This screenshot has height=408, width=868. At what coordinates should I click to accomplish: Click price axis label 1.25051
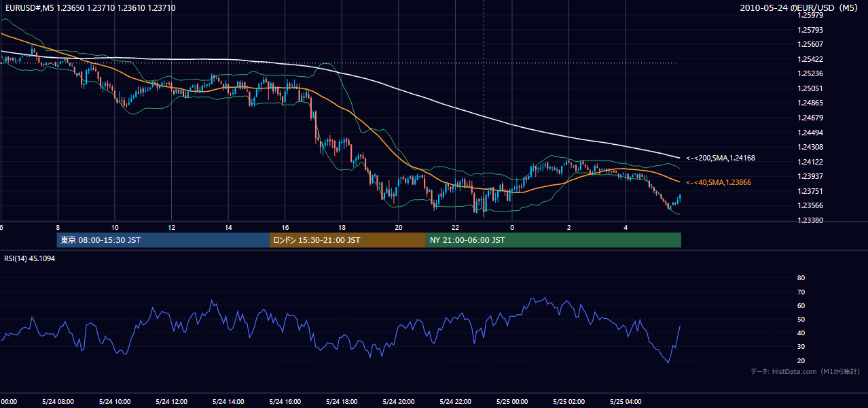tap(810, 88)
